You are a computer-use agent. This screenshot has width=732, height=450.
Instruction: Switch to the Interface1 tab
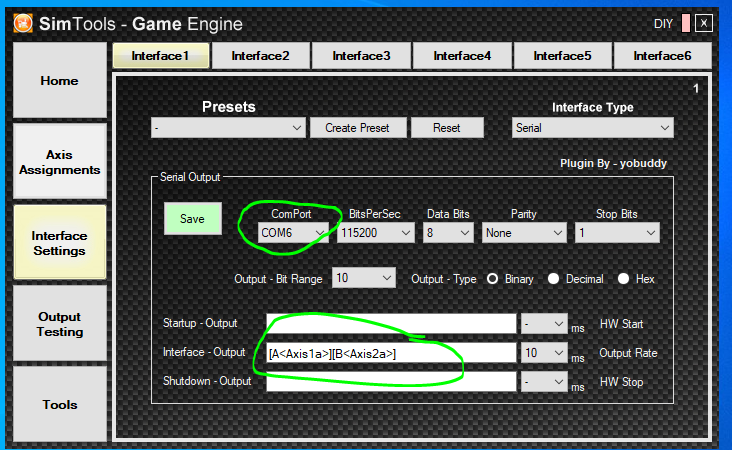tap(161, 56)
